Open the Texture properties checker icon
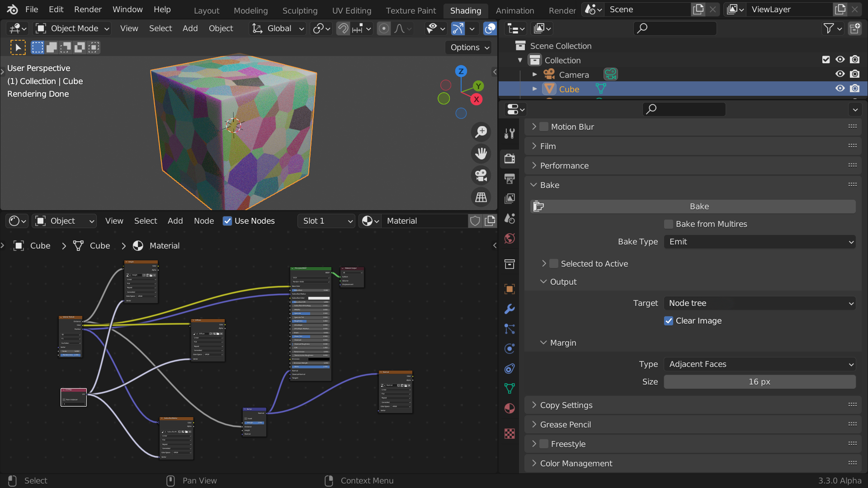This screenshot has height=488, width=868. pos(509,434)
